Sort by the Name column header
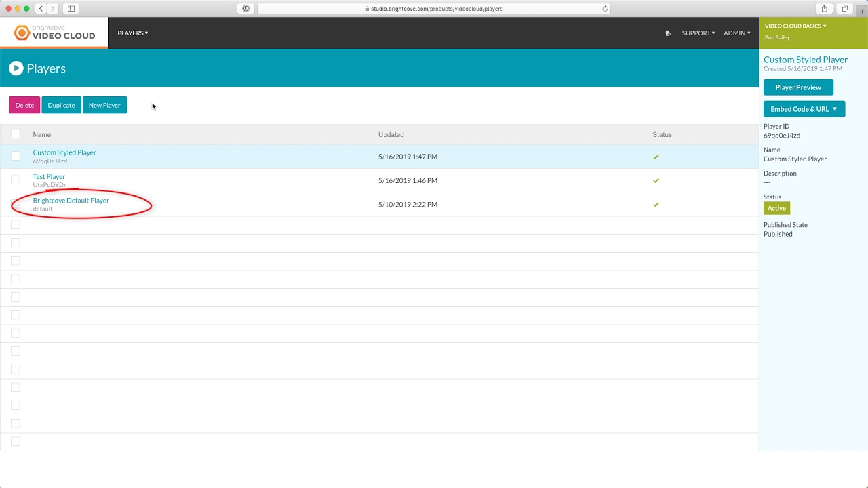The image size is (868, 488). 42,134
